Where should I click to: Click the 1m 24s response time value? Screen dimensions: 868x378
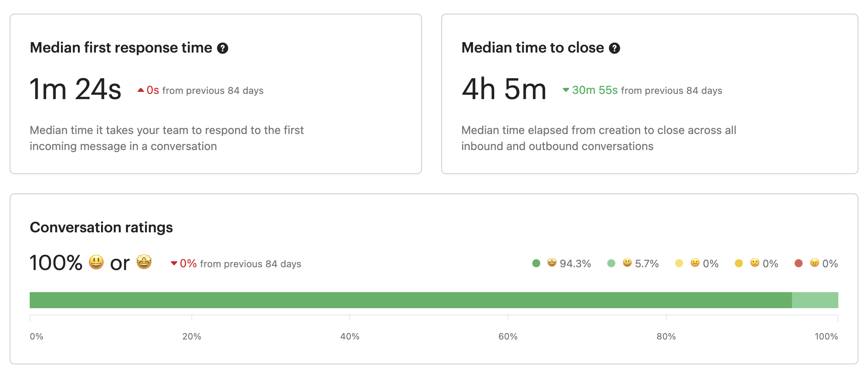click(x=75, y=89)
